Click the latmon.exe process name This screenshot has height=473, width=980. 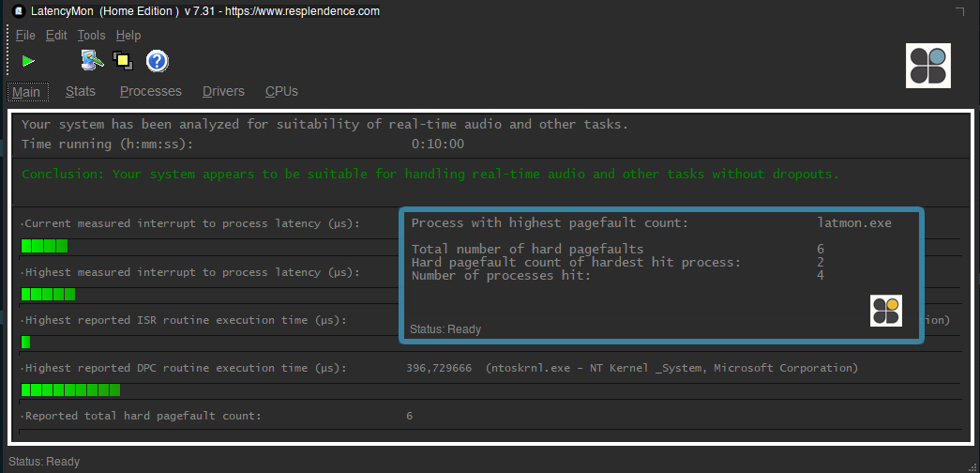[854, 222]
